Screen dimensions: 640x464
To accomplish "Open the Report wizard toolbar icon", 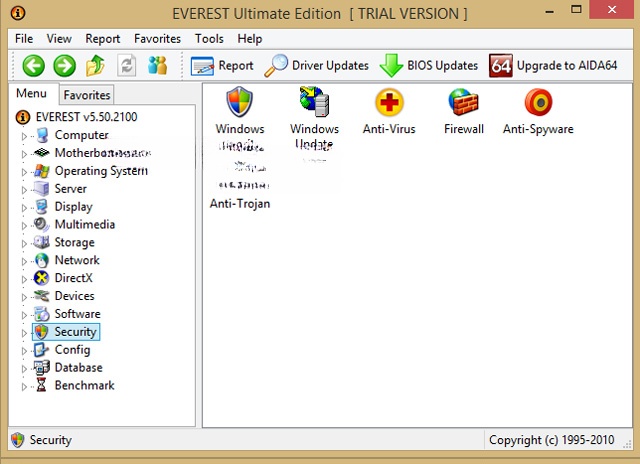I will coord(202,66).
